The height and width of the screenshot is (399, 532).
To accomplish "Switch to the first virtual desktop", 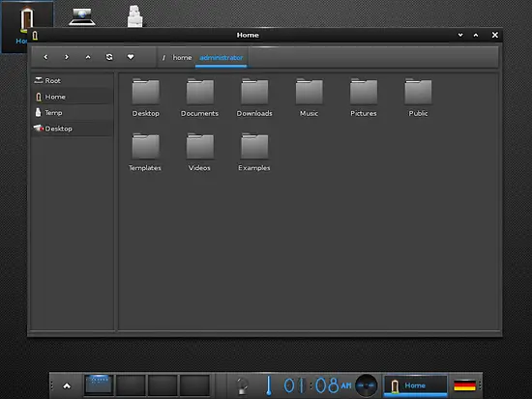I will (99, 385).
